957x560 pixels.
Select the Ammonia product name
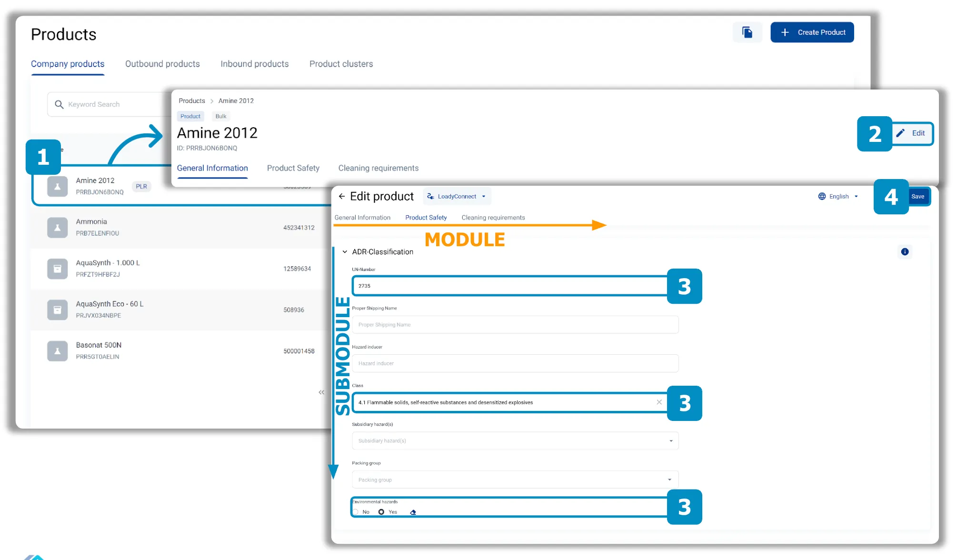[91, 222]
